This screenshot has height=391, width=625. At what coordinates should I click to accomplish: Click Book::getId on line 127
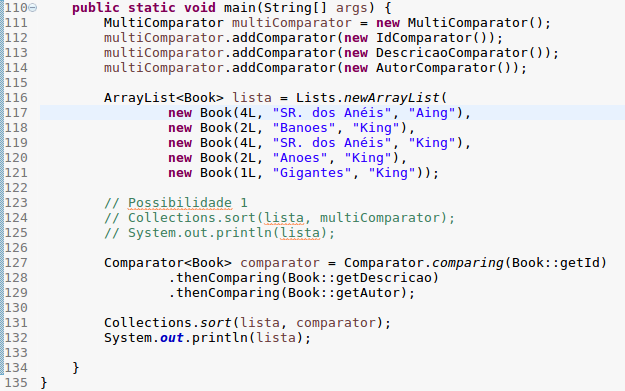[x=555, y=263]
